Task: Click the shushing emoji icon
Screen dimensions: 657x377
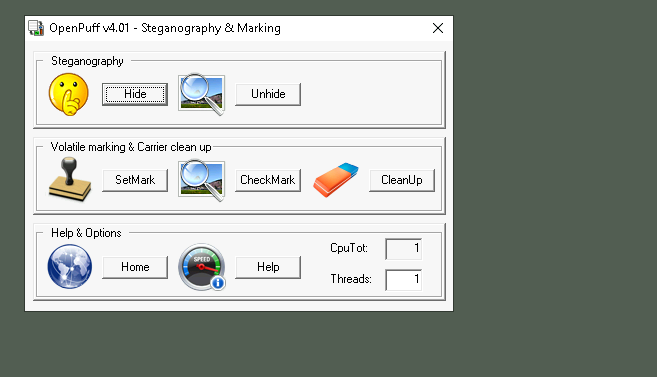Action: 69,94
